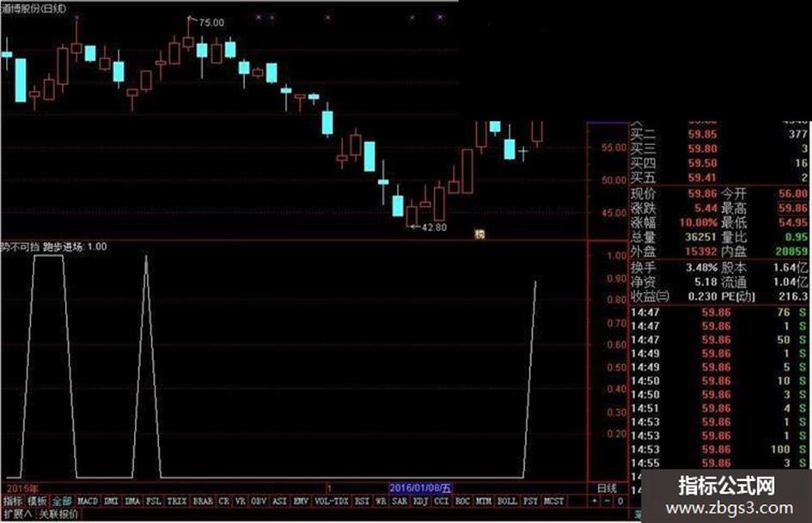The width and height of the screenshot is (812, 523).
Task: Switch indicator to EMV
Action: pos(301,502)
